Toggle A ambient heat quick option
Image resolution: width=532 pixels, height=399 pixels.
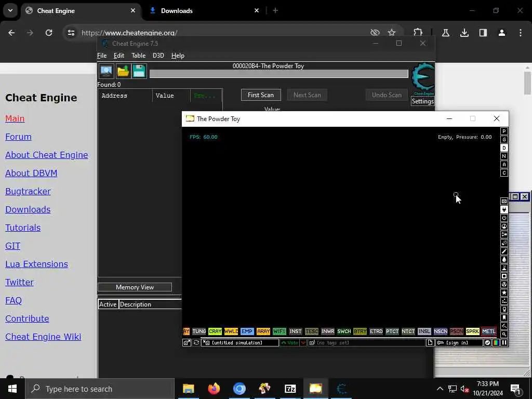coord(504,165)
